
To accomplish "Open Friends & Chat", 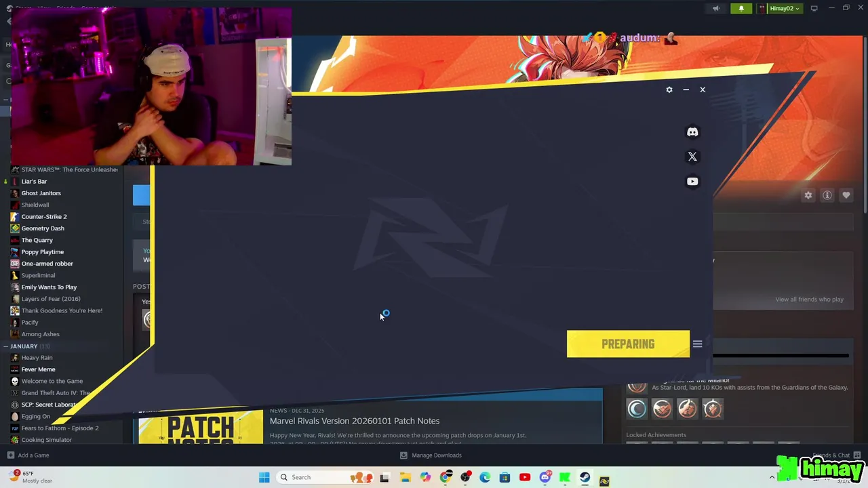I will click(x=836, y=455).
